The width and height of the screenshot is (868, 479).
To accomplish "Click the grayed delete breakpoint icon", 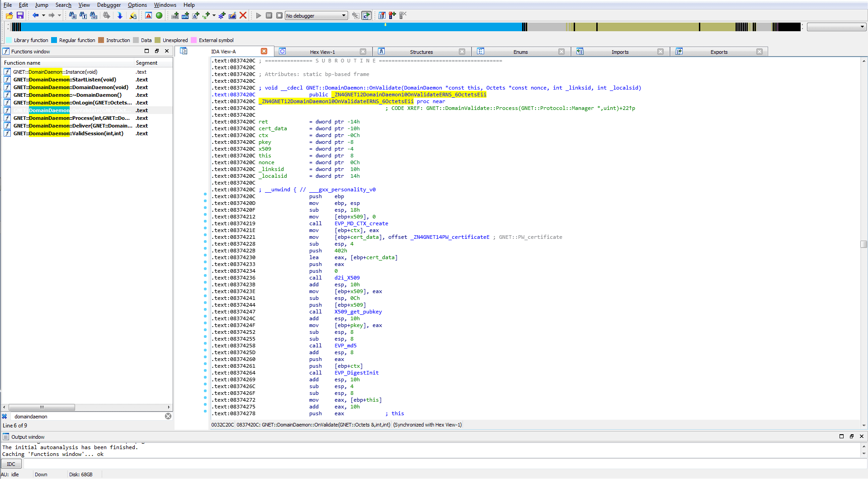I will (403, 15).
